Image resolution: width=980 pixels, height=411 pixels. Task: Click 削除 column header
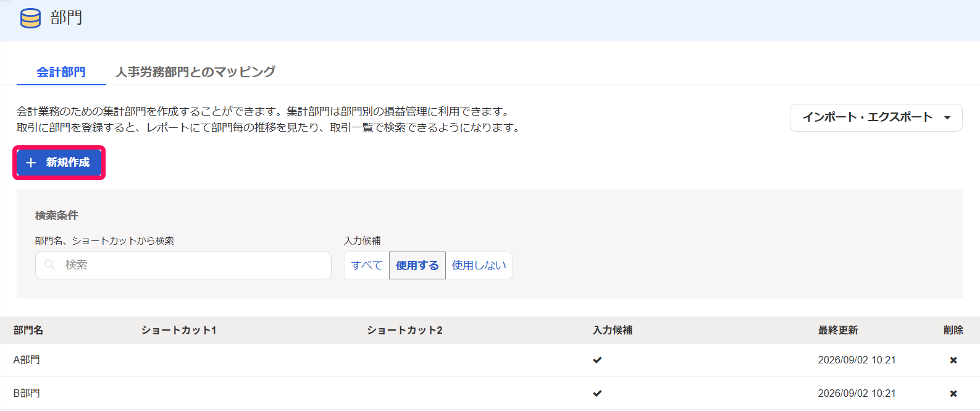click(x=953, y=330)
